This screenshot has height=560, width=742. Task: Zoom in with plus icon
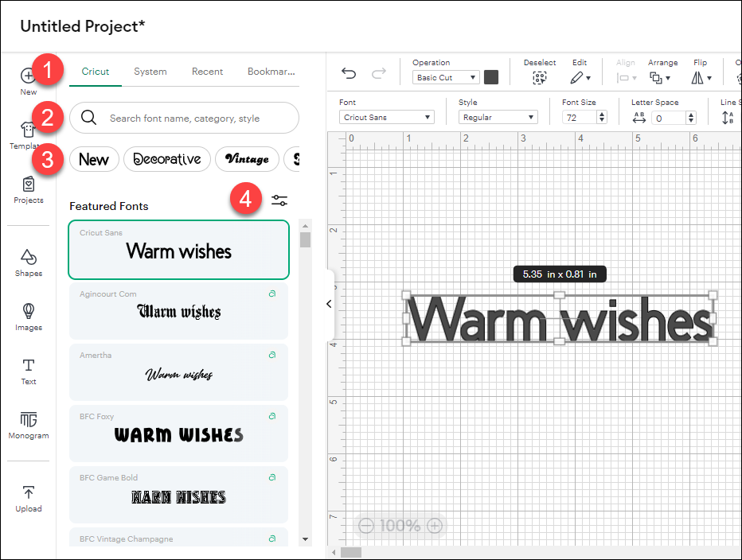435,526
